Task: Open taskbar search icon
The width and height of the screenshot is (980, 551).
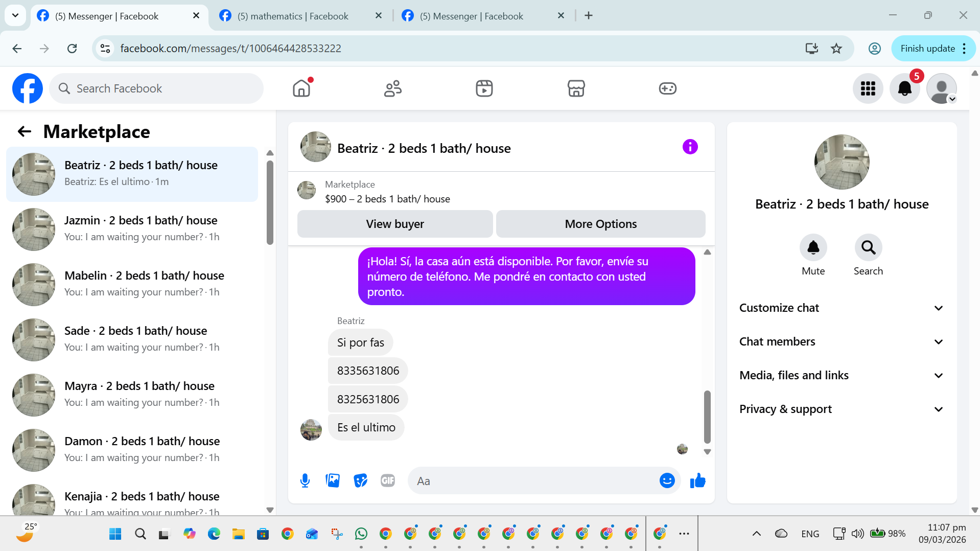Action: coord(141,534)
